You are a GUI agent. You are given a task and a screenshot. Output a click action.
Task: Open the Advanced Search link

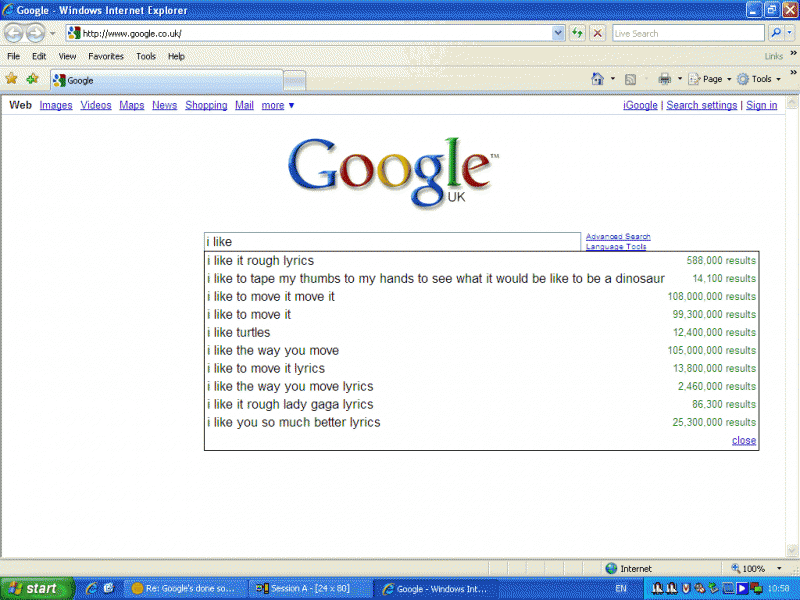point(618,237)
